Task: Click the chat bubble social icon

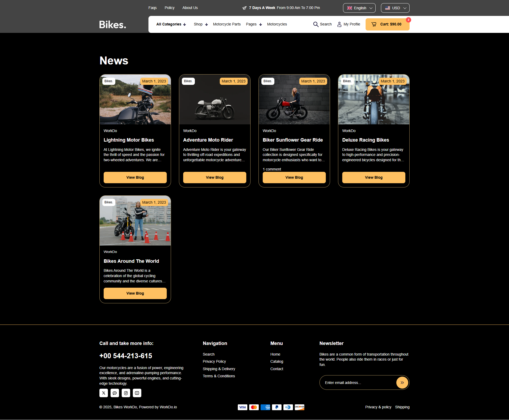Action: [115, 393]
